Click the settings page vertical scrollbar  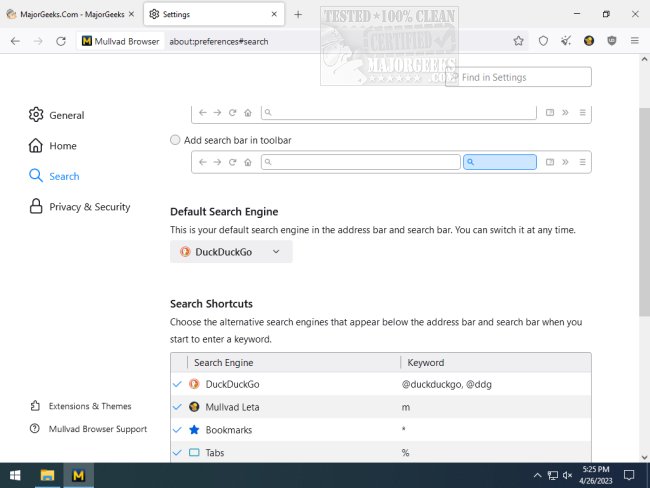coord(644,211)
